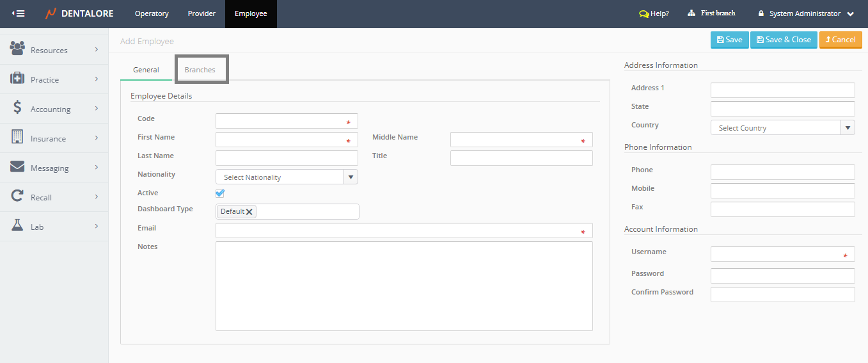Image resolution: width=868 pixels, height=363 pixels.
Task: Open the Help link
Action: [x=654, y=13]
